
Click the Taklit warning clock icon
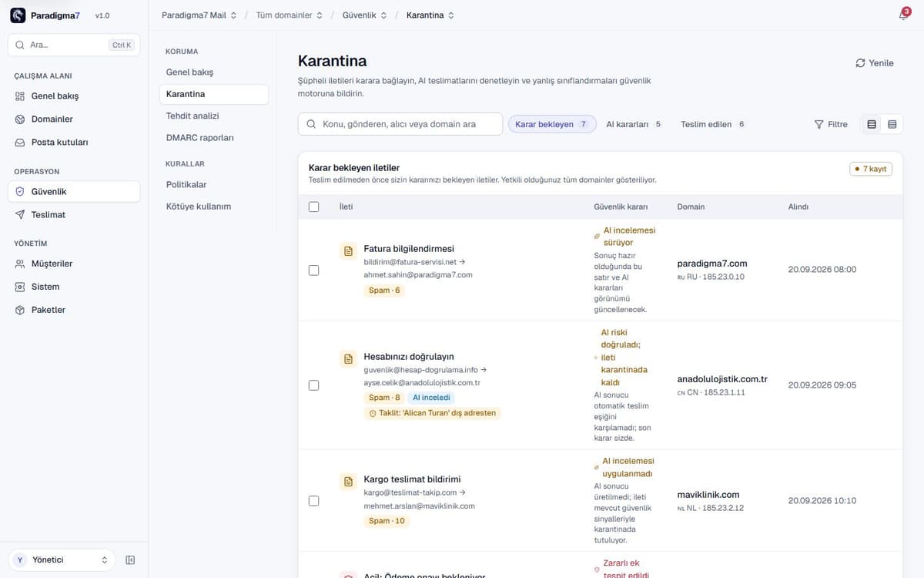click(x=373, y=413)
